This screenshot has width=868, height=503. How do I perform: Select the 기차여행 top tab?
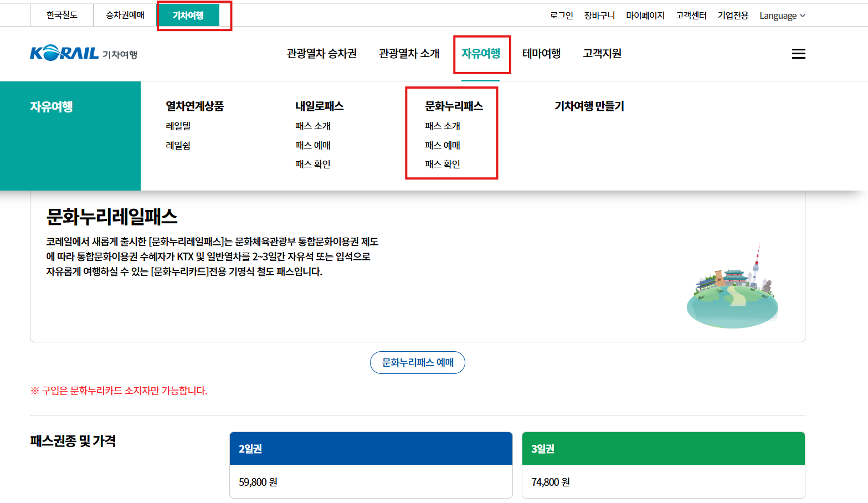point(188,15)
